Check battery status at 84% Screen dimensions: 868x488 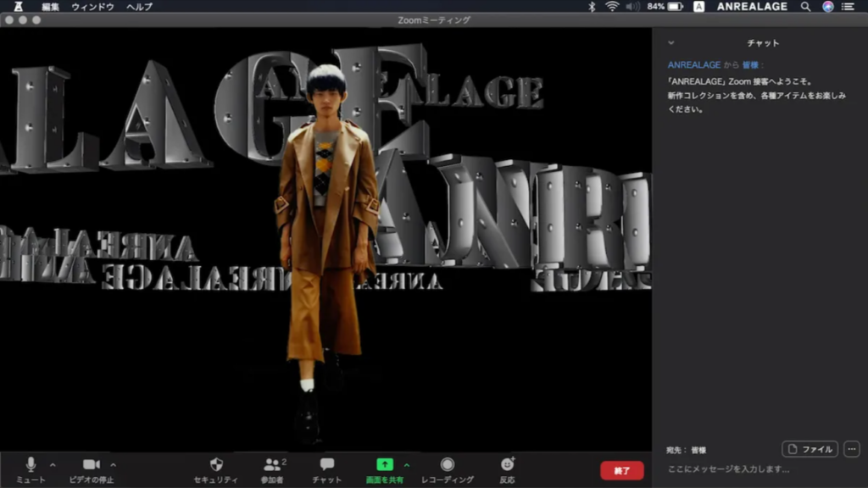[665, 7]
